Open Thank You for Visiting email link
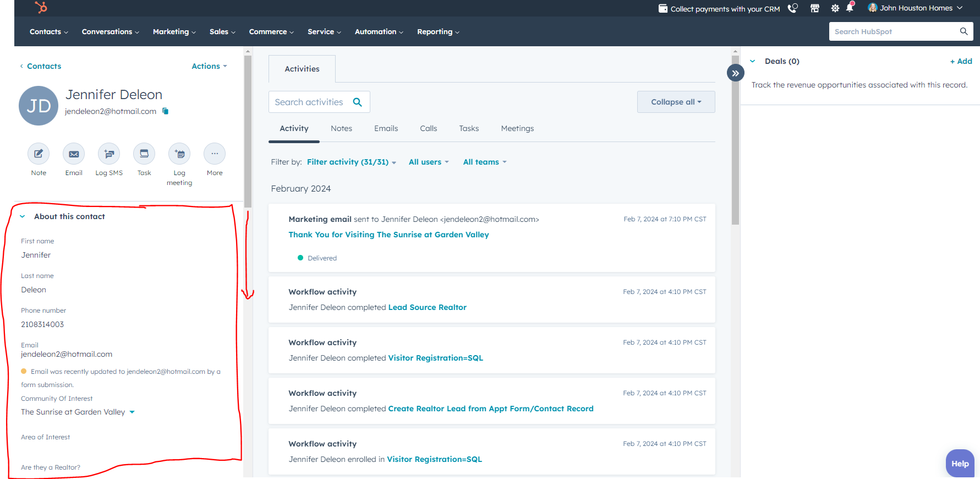980x479 pixels. (x=388, y=235)
